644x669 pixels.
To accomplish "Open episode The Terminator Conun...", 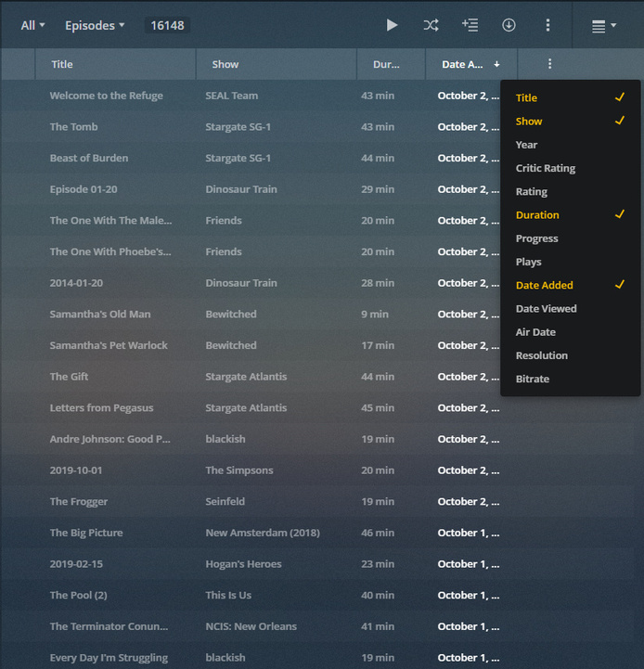I will pos(109,626).
